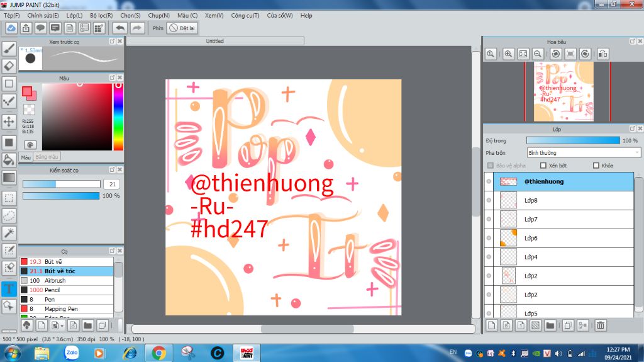Select the Lasso selection tool
The width and height of the screenshot is (644, 362).
(9, 215)
